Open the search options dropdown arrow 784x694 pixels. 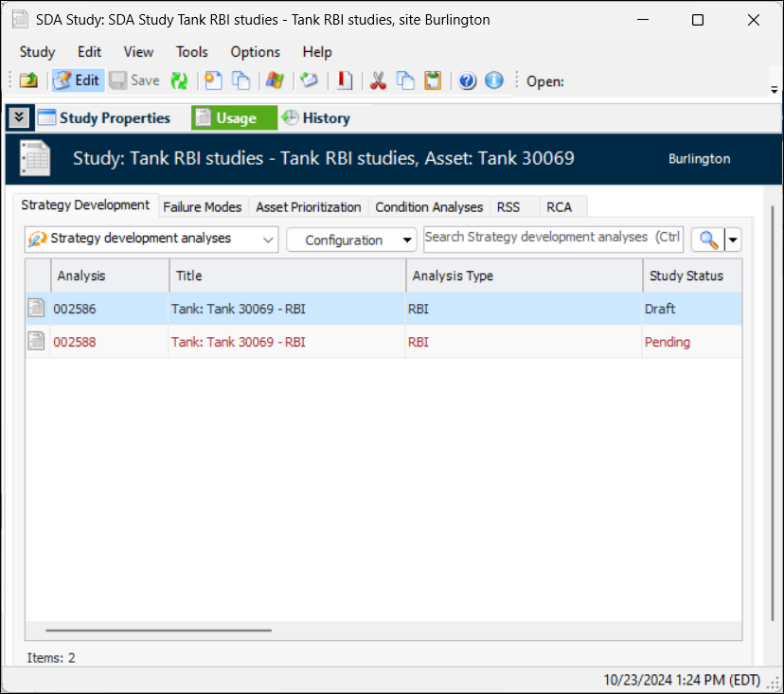tap(732, 240)
